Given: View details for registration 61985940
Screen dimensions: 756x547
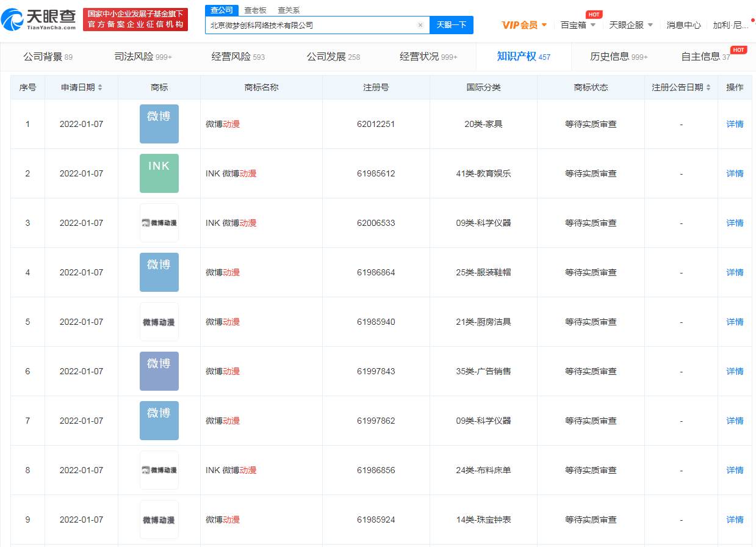Looking at the screenshot, I should coord(735,322).
